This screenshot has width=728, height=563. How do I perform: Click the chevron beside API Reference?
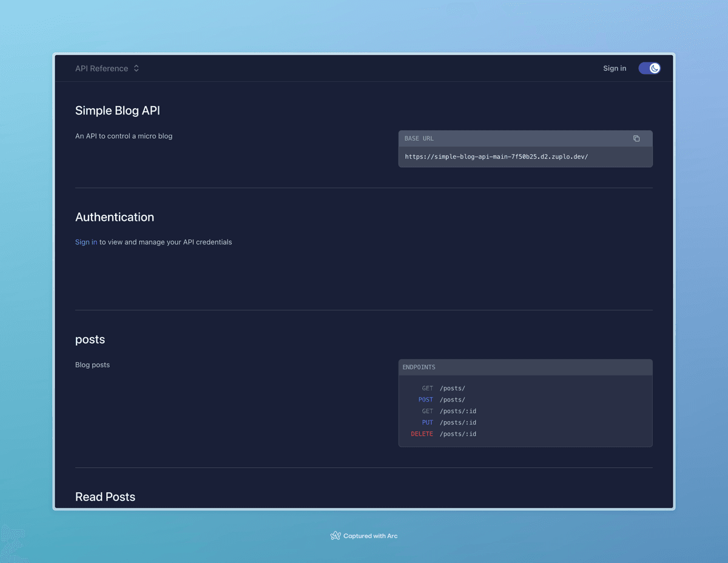(x=135, y=68)
